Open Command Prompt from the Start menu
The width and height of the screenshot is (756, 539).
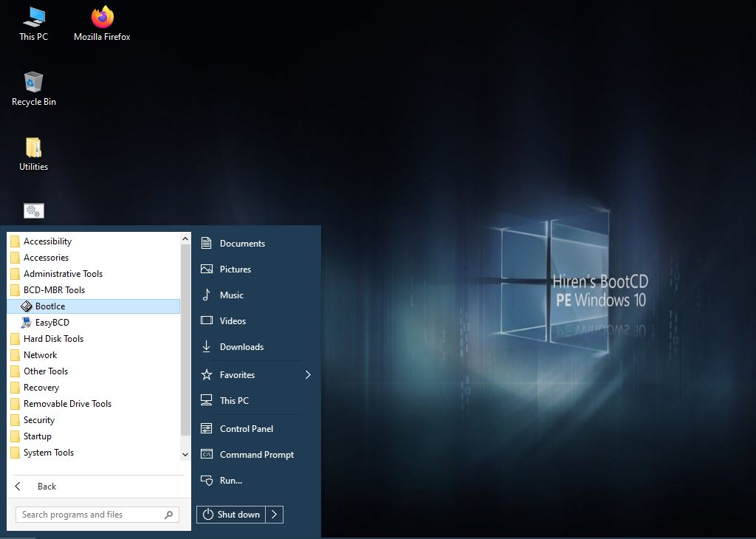pos(256,455)
